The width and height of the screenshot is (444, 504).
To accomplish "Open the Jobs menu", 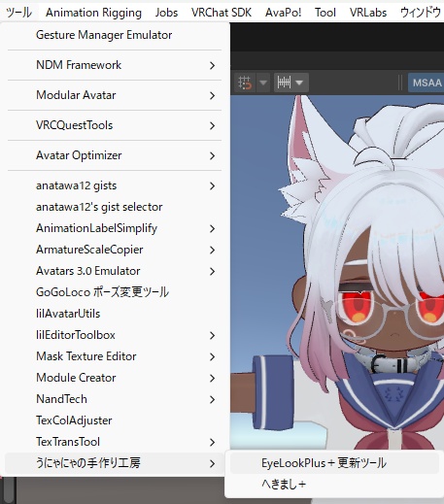I will (166, 13).
